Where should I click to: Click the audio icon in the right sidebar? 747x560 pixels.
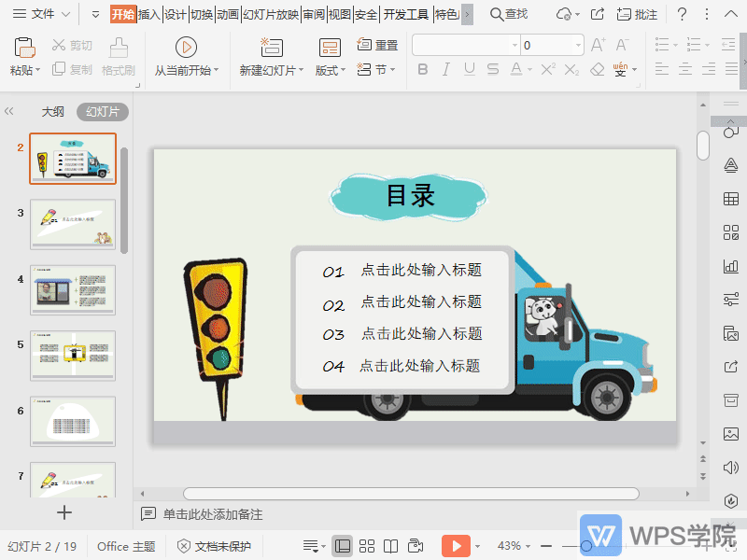(x=731, y=467)
